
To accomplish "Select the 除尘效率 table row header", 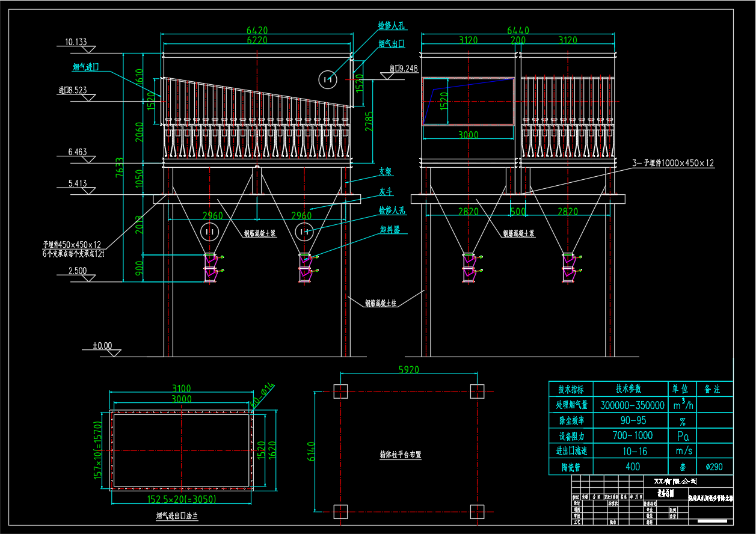I will 571,421.
